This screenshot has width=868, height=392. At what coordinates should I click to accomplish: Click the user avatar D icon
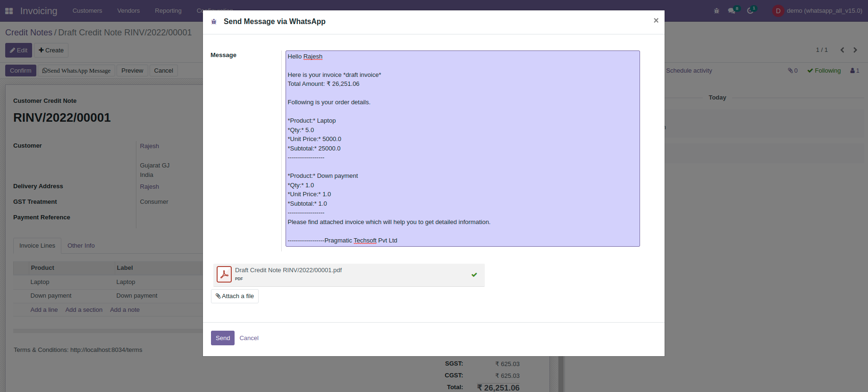(x=778, y=11)
